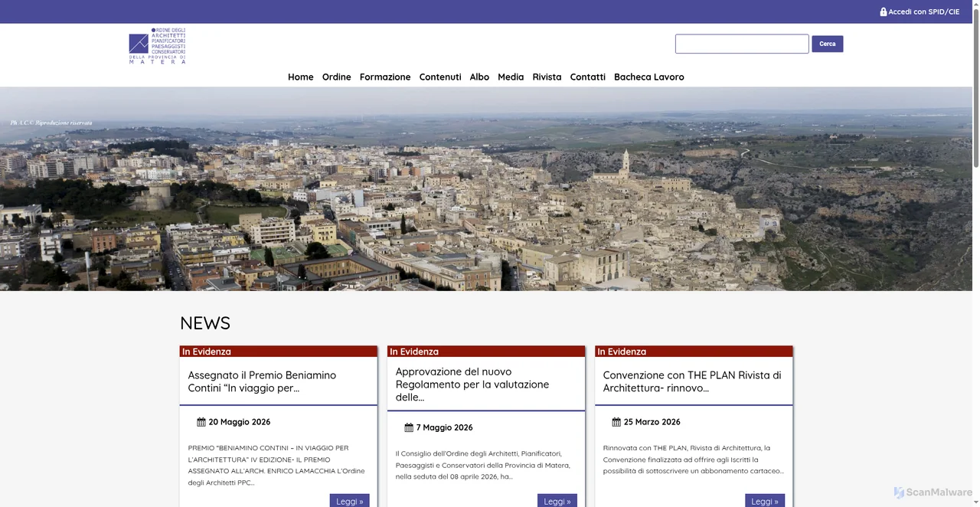Open the Albo menu item

point(479,77)
